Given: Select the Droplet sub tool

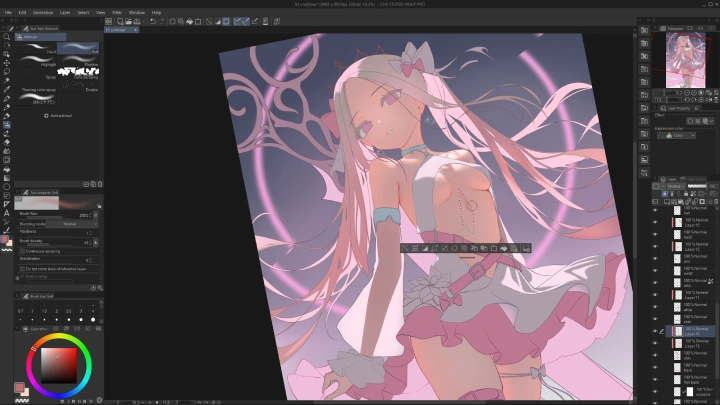Looking at the screenshot, I should (x=78, y=86).
